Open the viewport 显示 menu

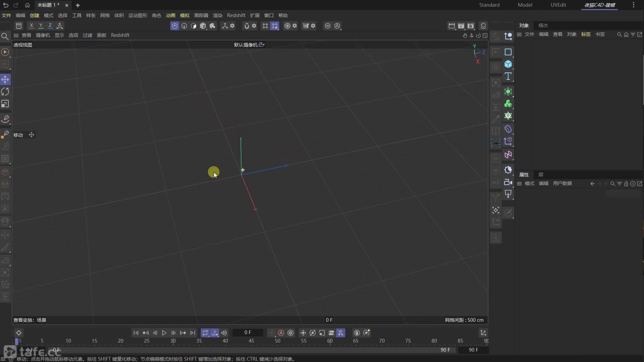pyautogui.click(x=59, y=35)
